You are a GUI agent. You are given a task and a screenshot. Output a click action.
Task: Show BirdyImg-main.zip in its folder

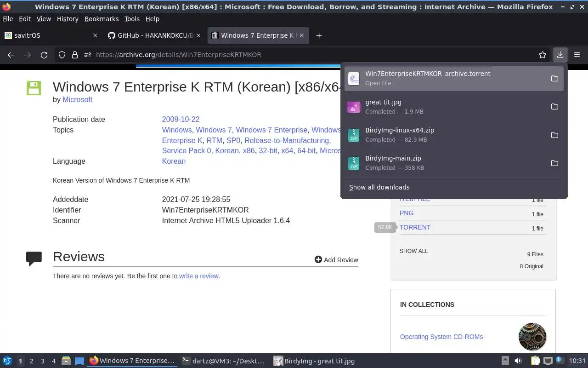[x=554, y=163]
